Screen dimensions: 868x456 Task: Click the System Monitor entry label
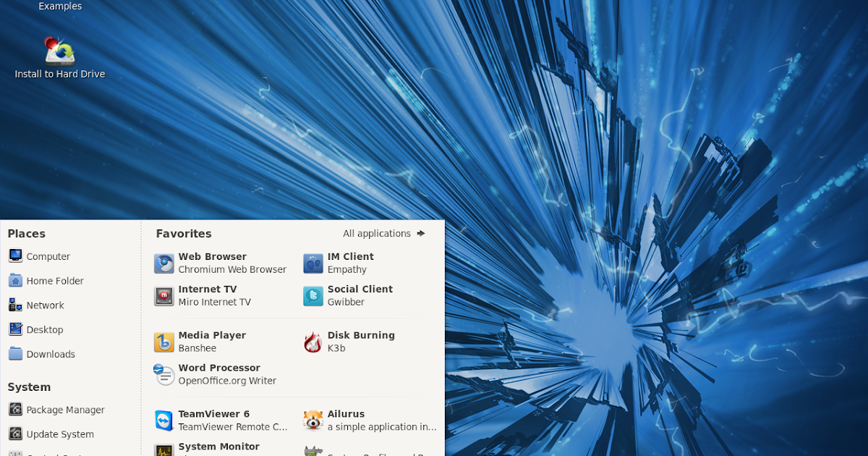click(219, 447)
